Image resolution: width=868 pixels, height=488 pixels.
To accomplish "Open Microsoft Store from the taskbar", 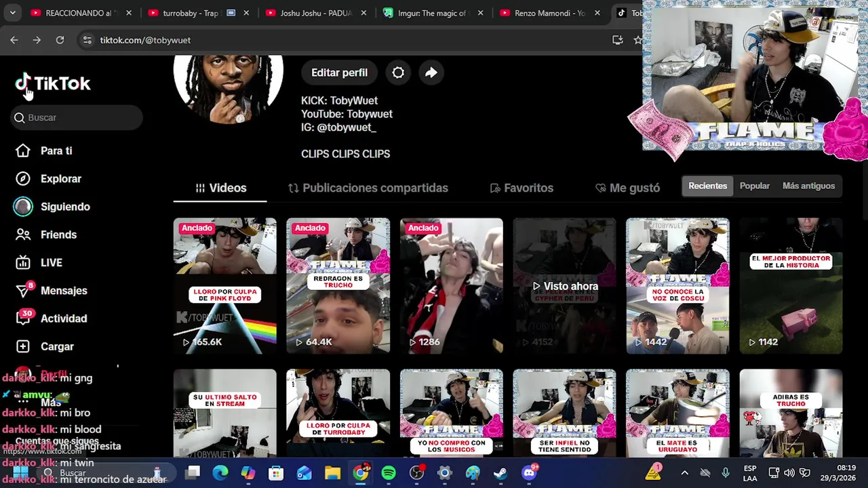I will (x=276, y=472).
